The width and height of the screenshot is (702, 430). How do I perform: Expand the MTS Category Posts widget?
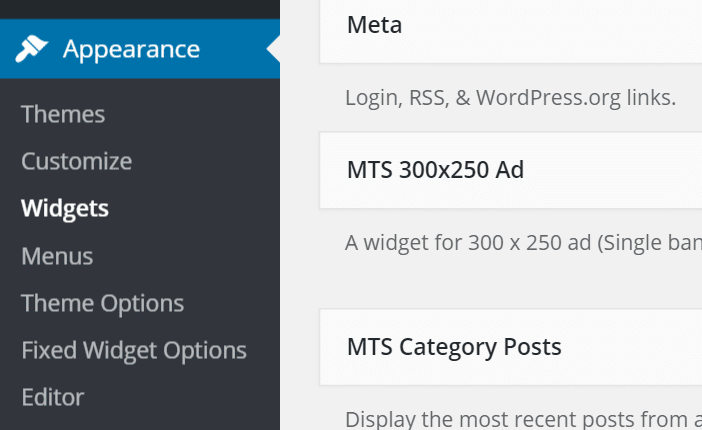click(x=511, y=347)
